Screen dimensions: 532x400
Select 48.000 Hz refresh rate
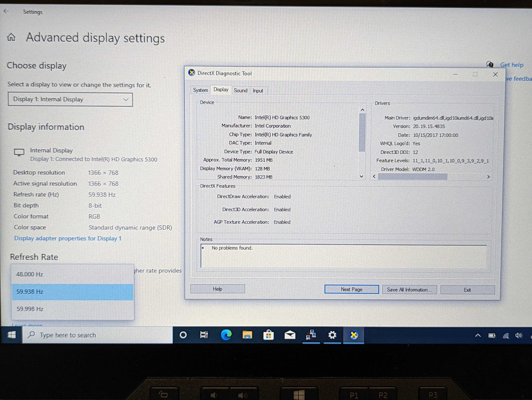[x=72, y=274]
